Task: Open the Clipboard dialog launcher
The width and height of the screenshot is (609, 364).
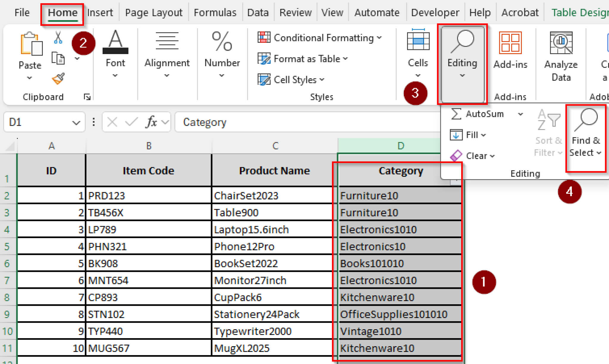Action: (87, 97)
